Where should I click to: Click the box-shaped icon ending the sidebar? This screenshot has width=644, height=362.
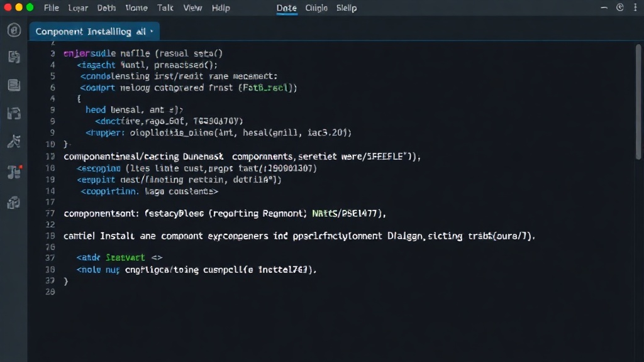tap(14, 202)
